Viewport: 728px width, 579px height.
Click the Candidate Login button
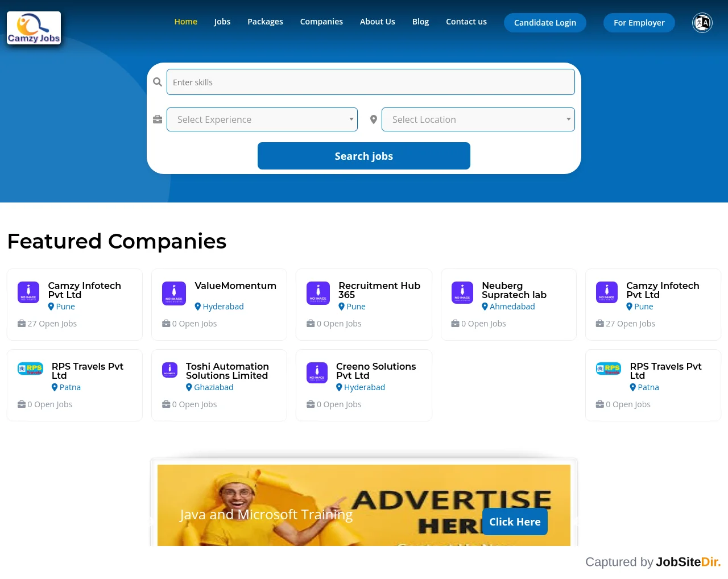point(545,23)
